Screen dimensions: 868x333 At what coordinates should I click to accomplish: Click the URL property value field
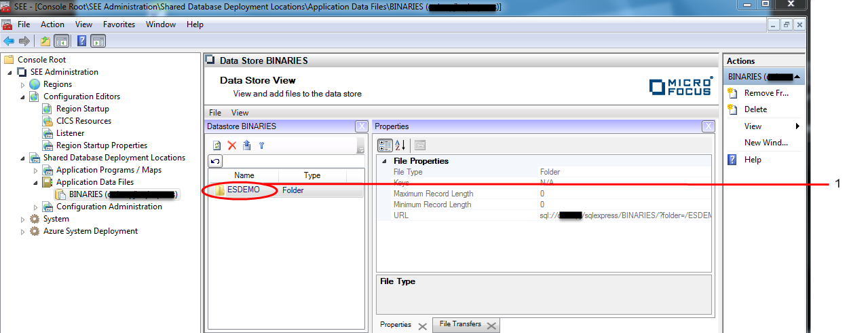[624, 215]
